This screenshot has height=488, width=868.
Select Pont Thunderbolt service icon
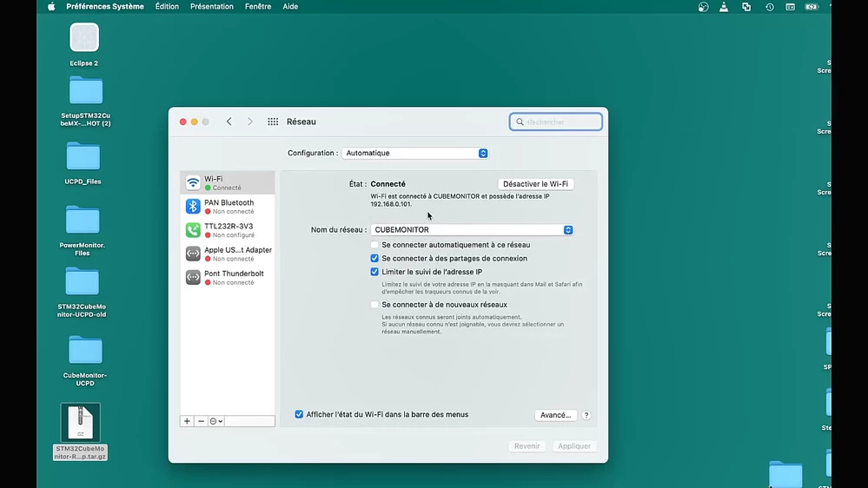pyautogui.click(x=193, y=277)
